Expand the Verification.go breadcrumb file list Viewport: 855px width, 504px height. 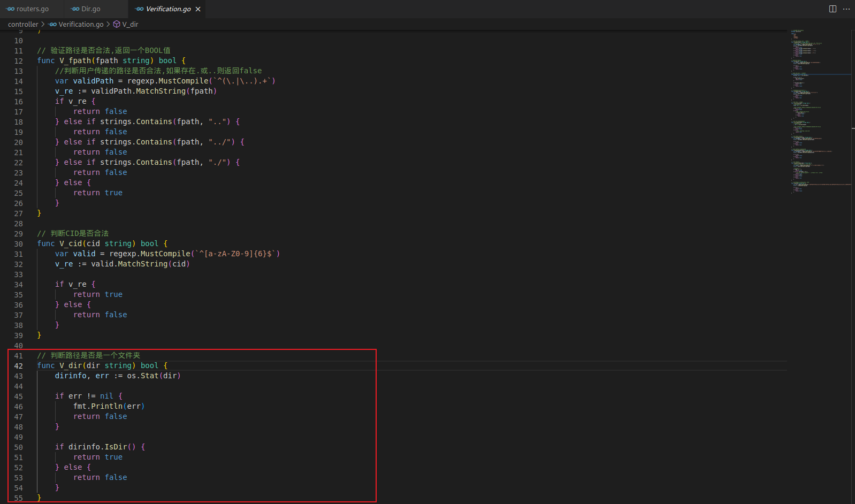pos(81,24)
